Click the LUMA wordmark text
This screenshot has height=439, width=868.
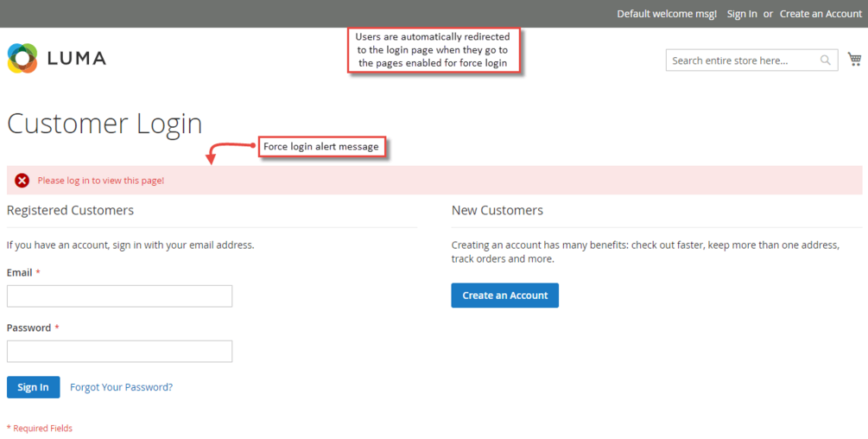coord(77,59)
